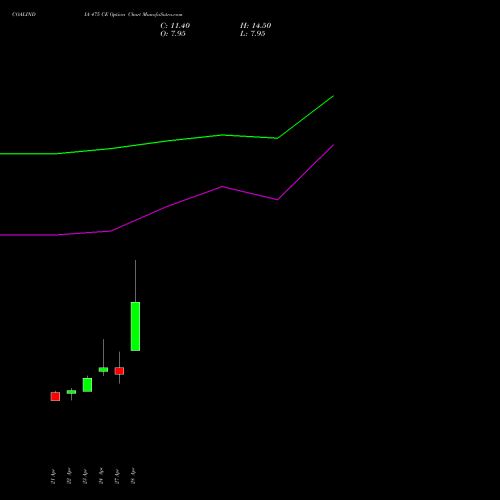Click the thin green candlestick for 22 Apr
The image size is (500, 500).
pyautogui.click(x=71, y=392)
